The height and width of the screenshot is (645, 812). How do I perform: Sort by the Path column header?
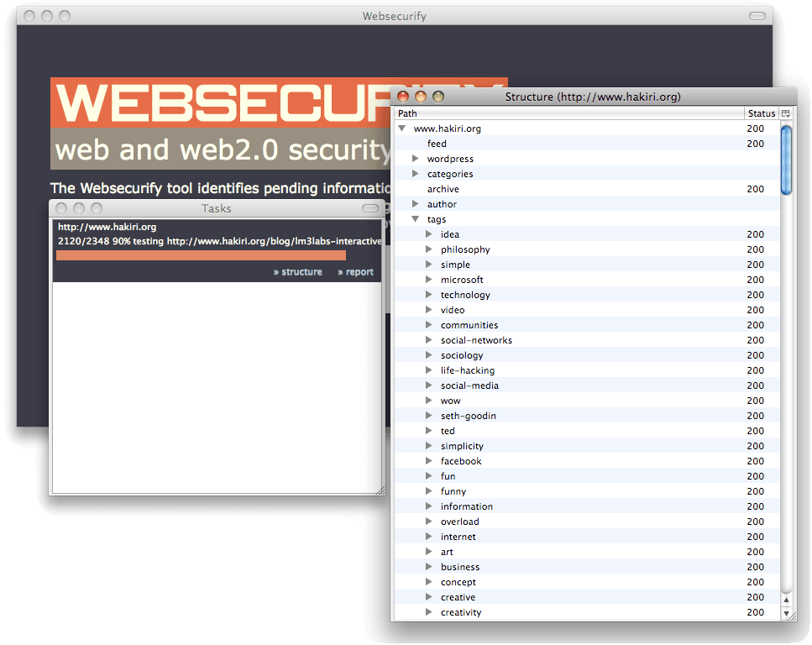click(x=569, y=113)
